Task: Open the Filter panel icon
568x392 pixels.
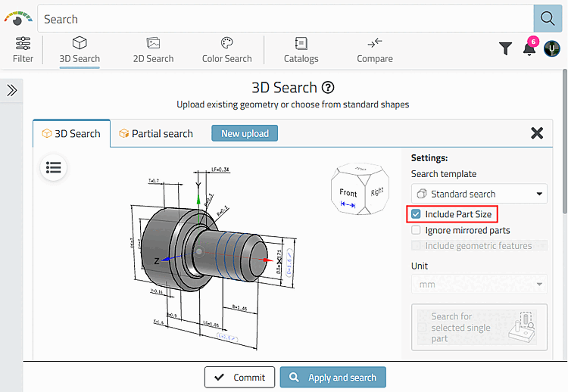Action: [x=23, y=49]
